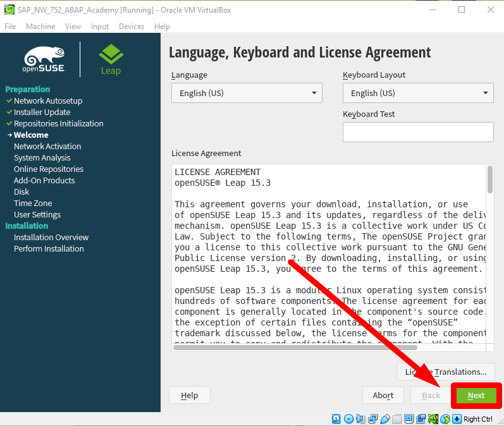The height and width of the screenshot is (426, 504).
Task: Click the Right Ctrl host key label
Action: point(477,419)
